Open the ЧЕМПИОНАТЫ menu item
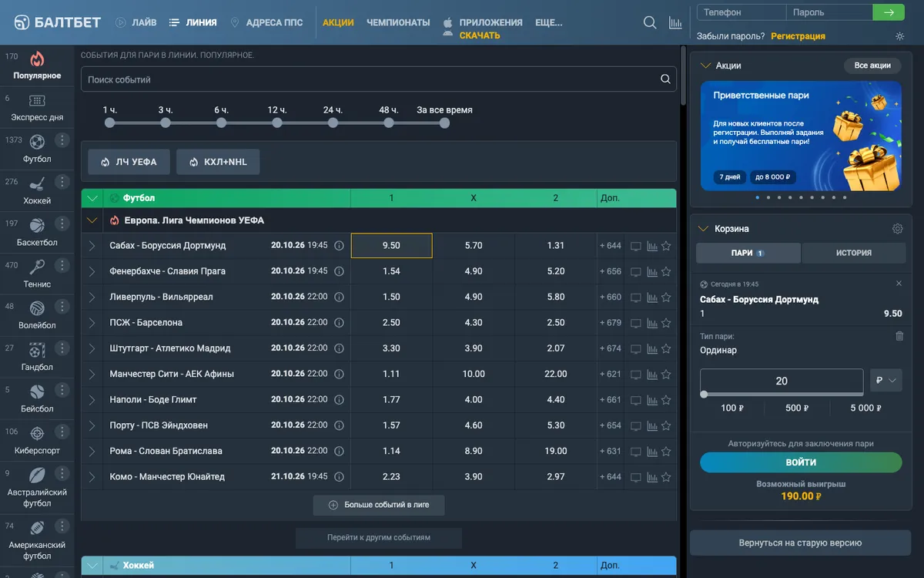The height and width of the screenshot is (578, 924). pos(398,22)
